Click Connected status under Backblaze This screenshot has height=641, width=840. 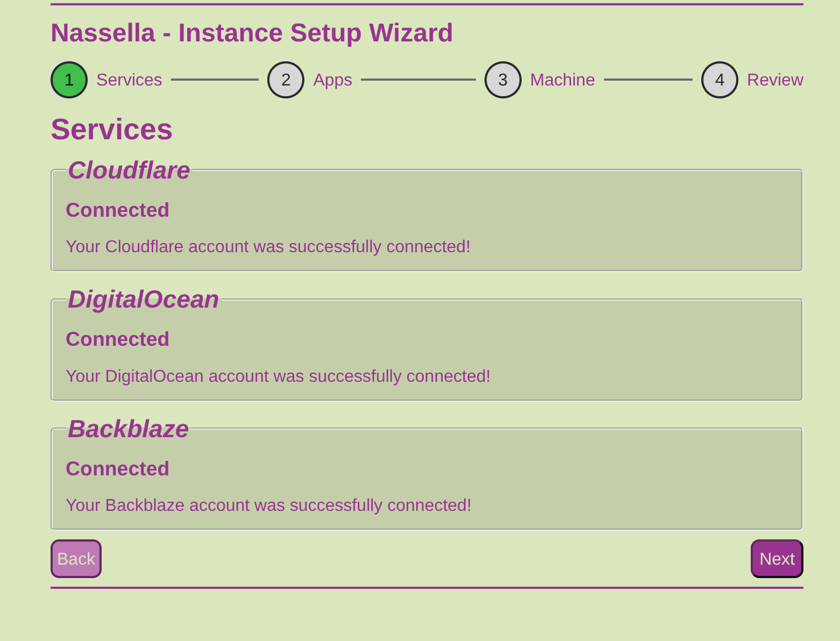(x=117, y=469)
